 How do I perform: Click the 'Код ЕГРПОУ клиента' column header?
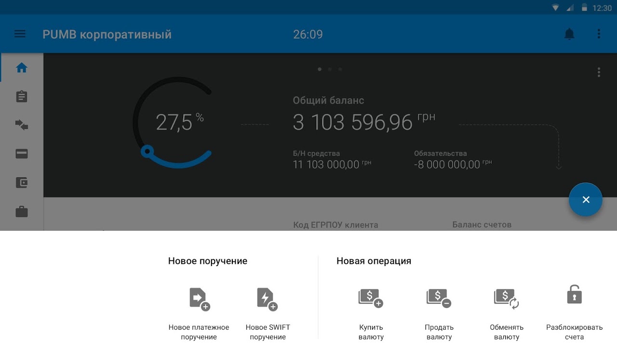[x=335, y=225]
